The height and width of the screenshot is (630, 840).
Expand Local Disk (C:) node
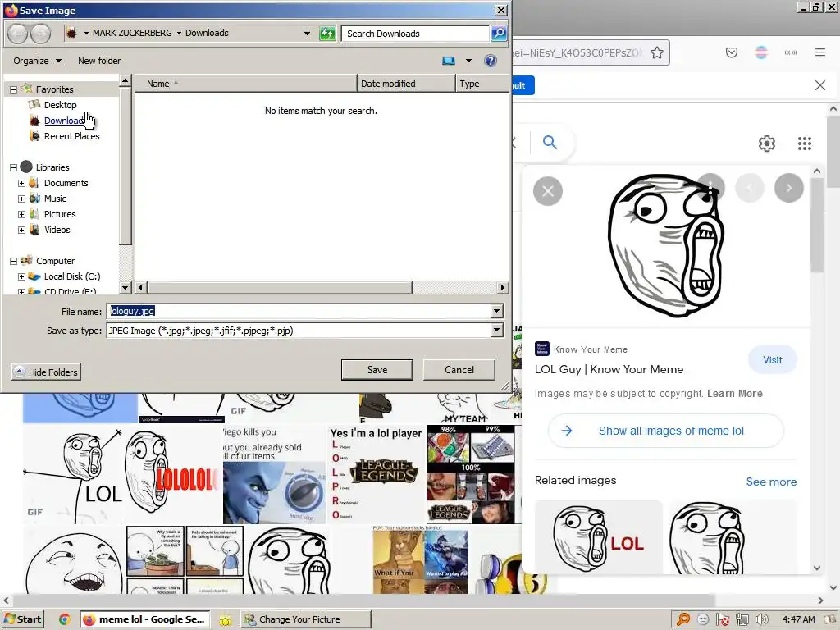point(21,277)
